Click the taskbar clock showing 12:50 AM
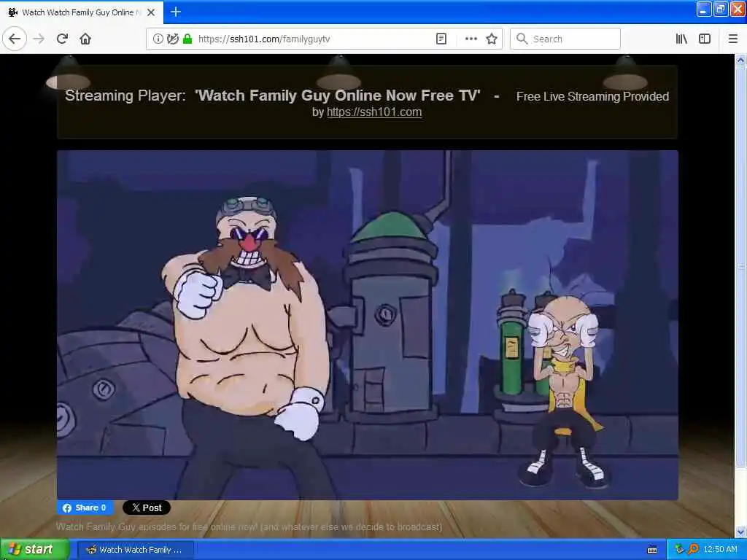The height and width of the screenshot is (560, 747). 720,550
